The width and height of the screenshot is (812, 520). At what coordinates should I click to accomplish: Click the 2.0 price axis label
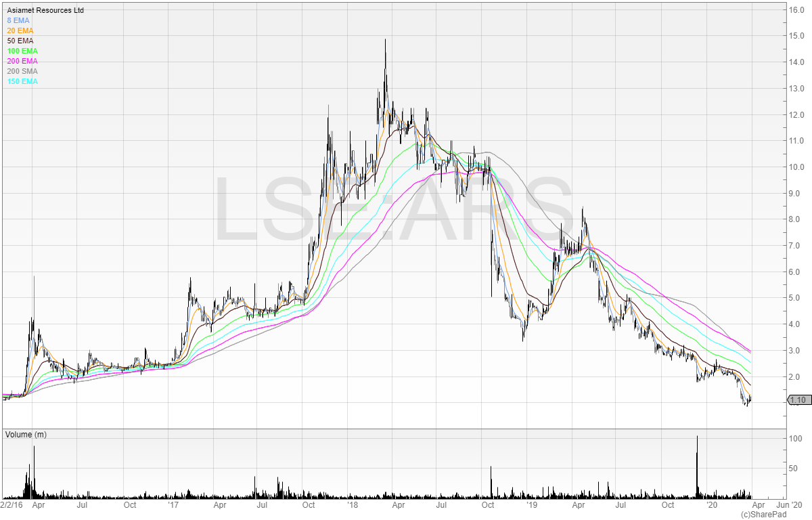coord(795,377)
